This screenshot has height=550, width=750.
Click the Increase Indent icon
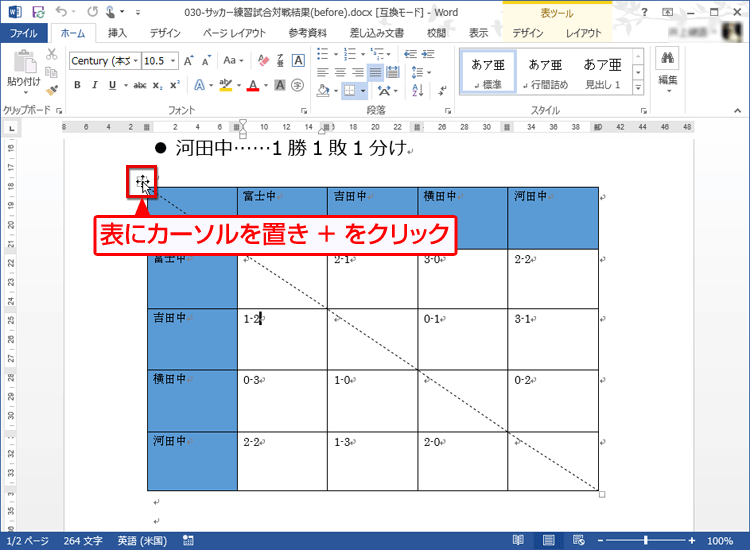coord(428,54)
